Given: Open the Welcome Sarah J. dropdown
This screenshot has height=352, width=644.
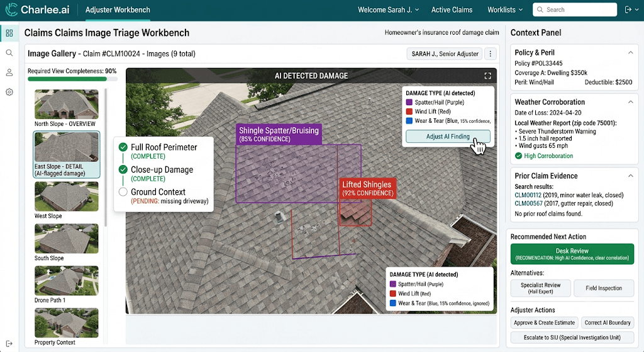Looking at the screenshot, I should click(x=388, y=10).
